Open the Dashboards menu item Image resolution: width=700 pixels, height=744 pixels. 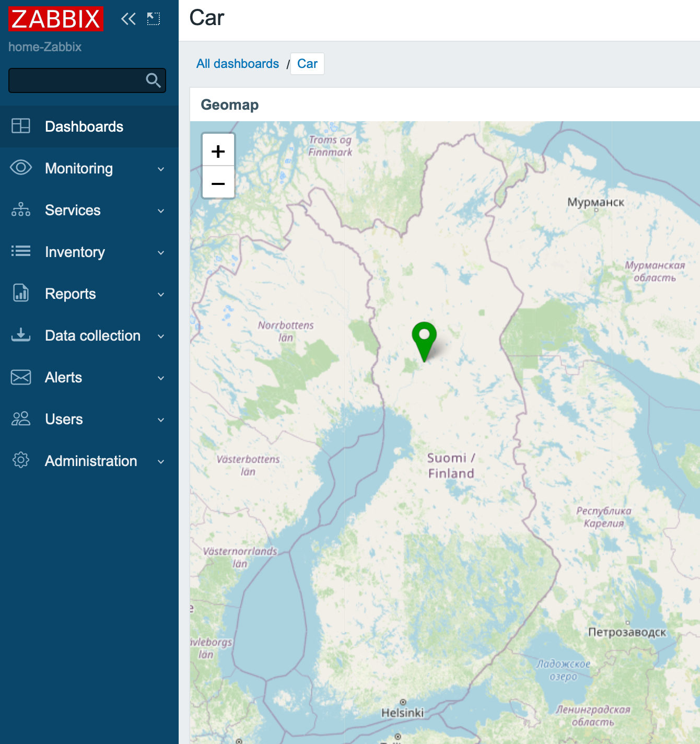click(x=84, y=126)
